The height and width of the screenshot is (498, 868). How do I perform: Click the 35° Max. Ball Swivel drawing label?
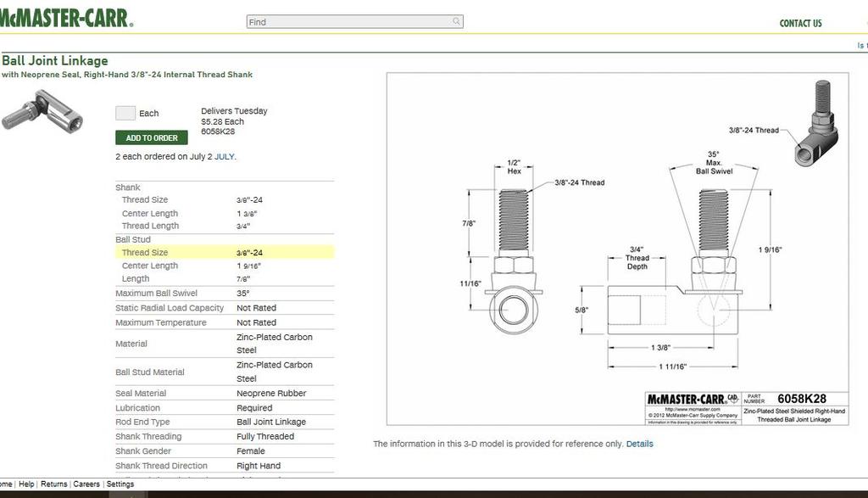tap(714, 163)
